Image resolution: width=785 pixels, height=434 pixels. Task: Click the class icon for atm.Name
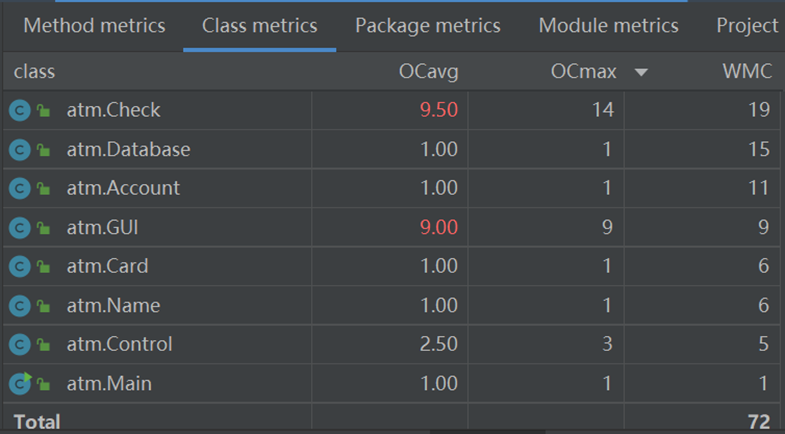(x=20, y=305)
